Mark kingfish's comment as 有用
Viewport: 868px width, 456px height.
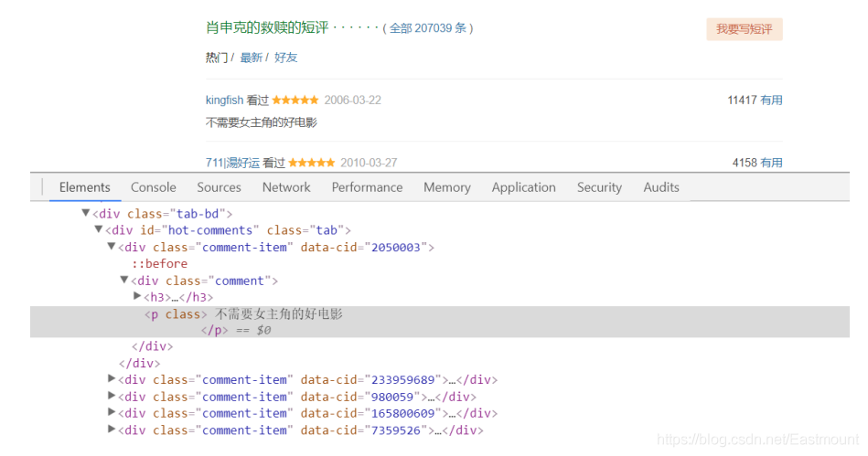pos(771,101)
